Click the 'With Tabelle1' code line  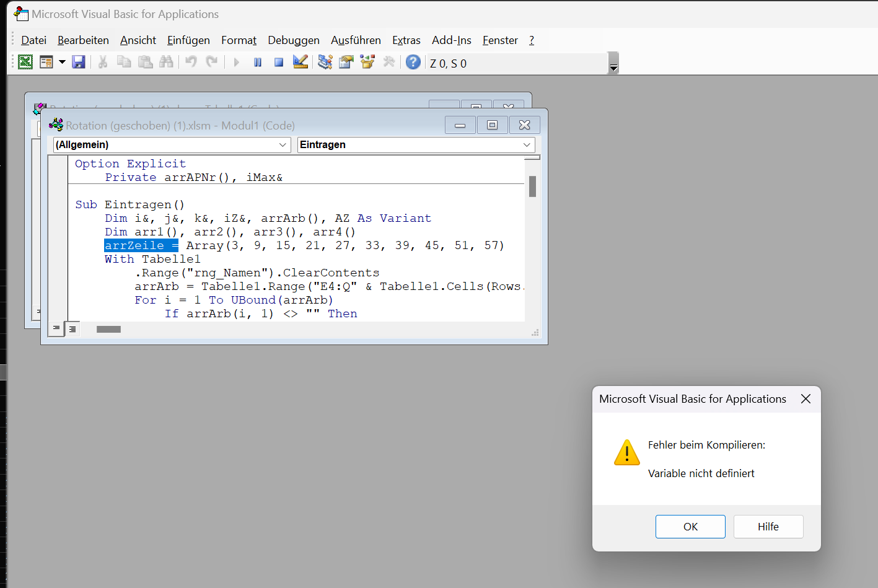coord(152,259)
